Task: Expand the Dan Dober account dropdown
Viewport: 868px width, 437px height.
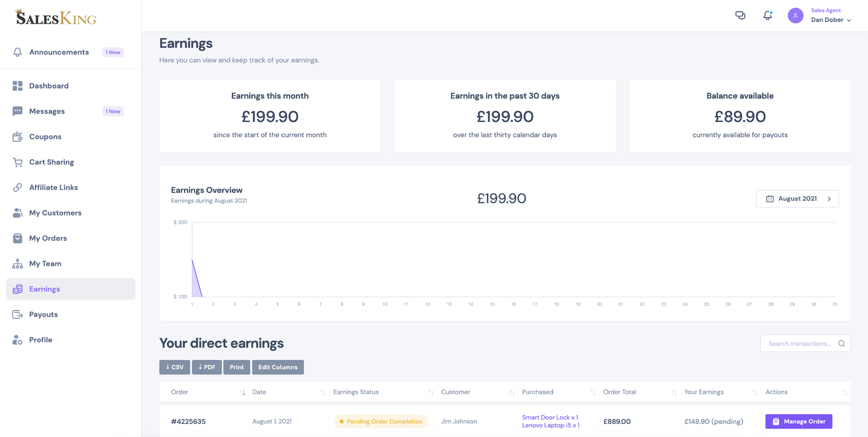Action: click(x=831, y=20)
